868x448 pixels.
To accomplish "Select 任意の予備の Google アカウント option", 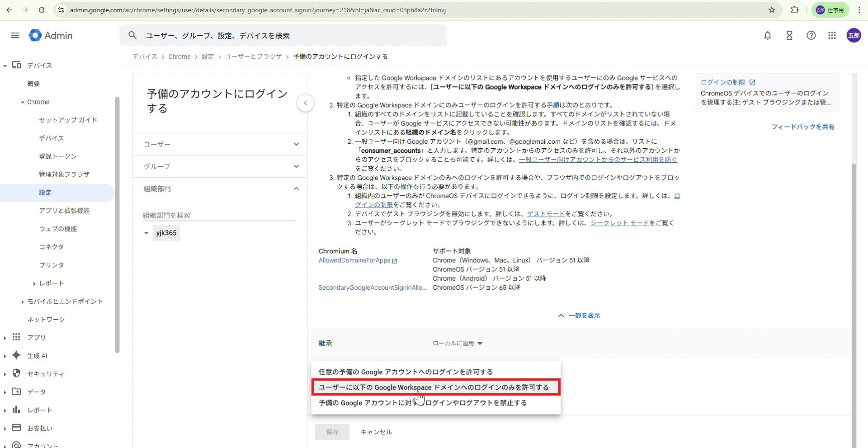I will (x=406, y=372).
